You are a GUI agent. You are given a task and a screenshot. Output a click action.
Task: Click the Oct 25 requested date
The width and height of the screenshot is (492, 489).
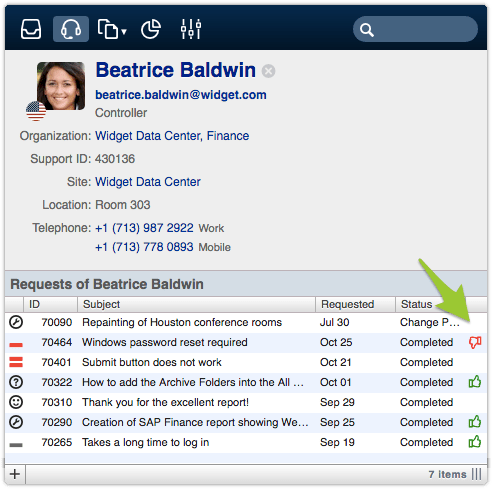coord(336,342)
